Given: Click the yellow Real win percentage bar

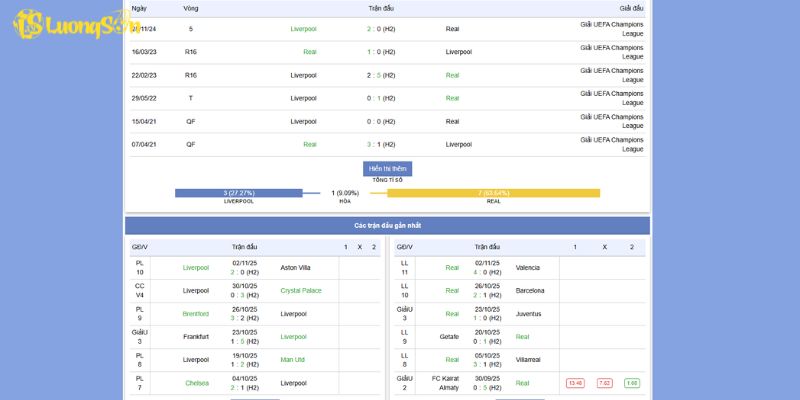Looking at the screenshot, I should point(493,193).
